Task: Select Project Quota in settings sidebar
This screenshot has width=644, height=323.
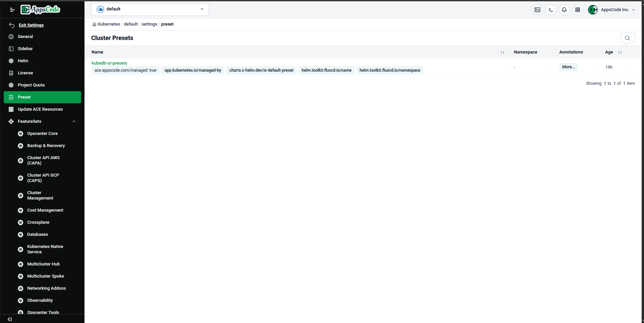Action: [31, 85]
